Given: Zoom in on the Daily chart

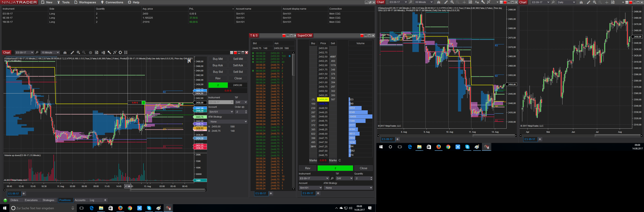Looking at the screenshot, I should [594, 2].
